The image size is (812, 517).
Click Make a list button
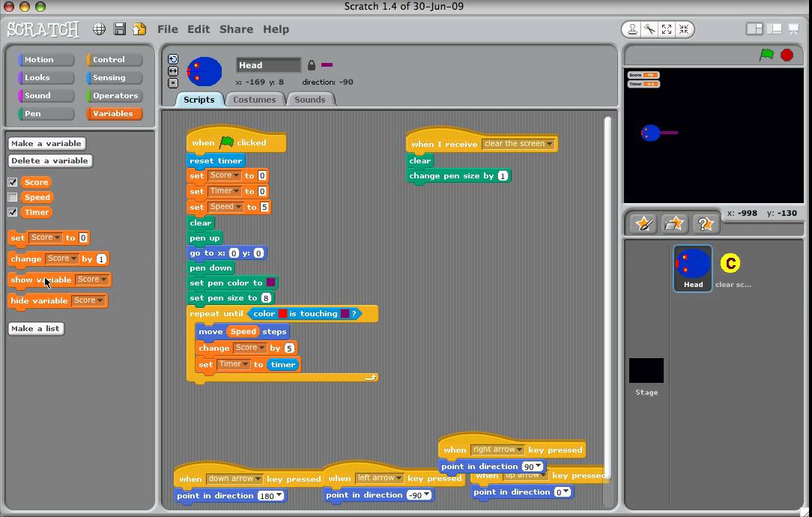[x=36, y=328]
